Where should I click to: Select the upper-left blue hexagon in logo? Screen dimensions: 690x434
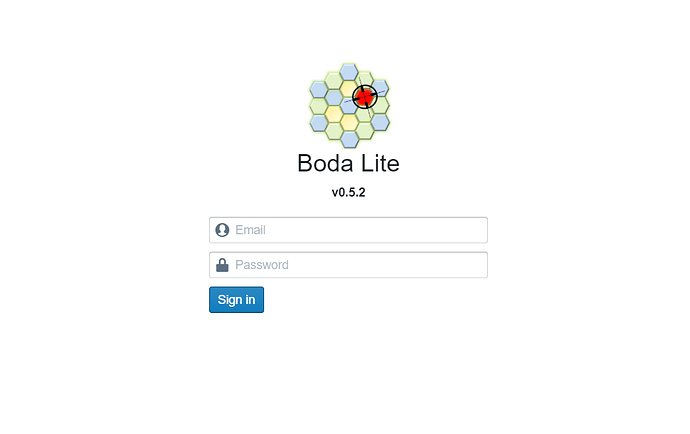pyautogui.click(x=319, y=89)
